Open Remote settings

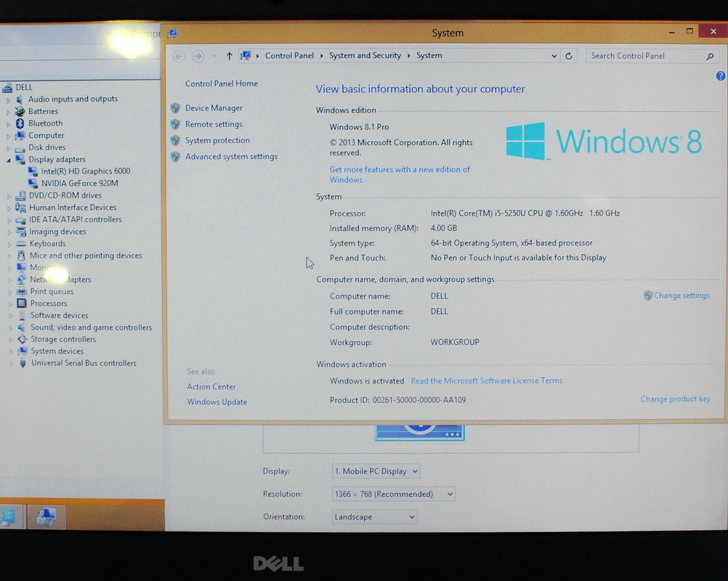point(214,124)
